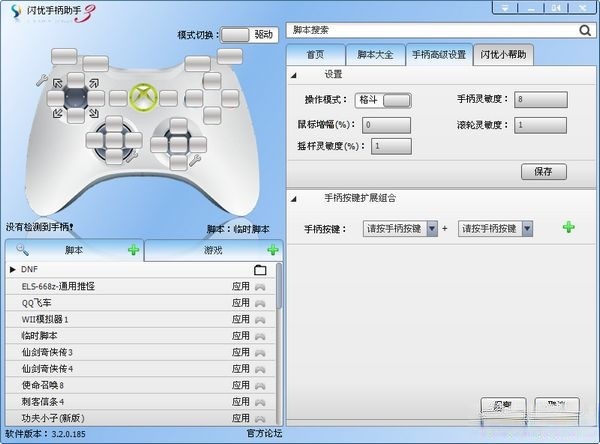The image size is (600, 444).
Task: Click the right bumper button mapping
Action: pyautogui.click(x=197, y=64)
